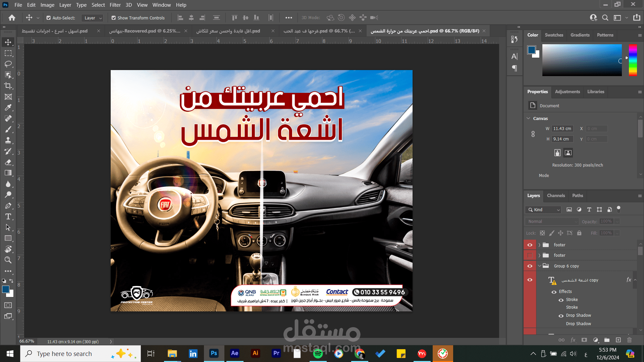This screenshot has width=644, height=362.
Task: Select the Horizontal Type tool
Action: click(x=8, y=217)
